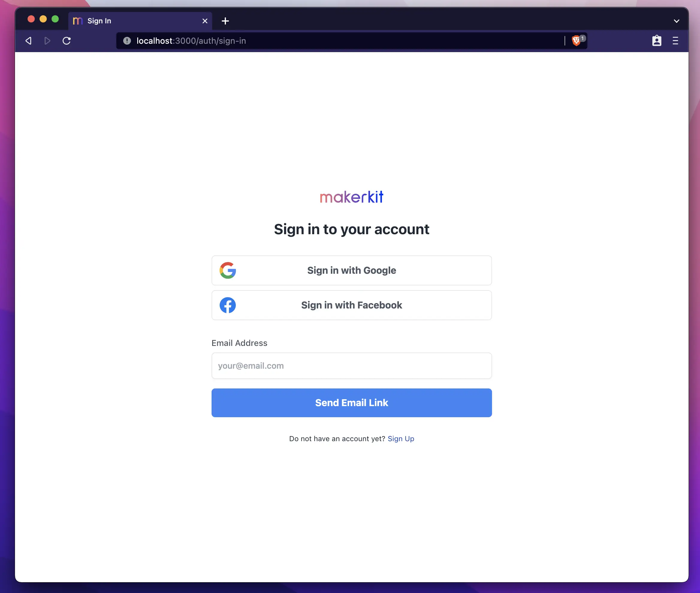Open new browser tab with plus

225,21
